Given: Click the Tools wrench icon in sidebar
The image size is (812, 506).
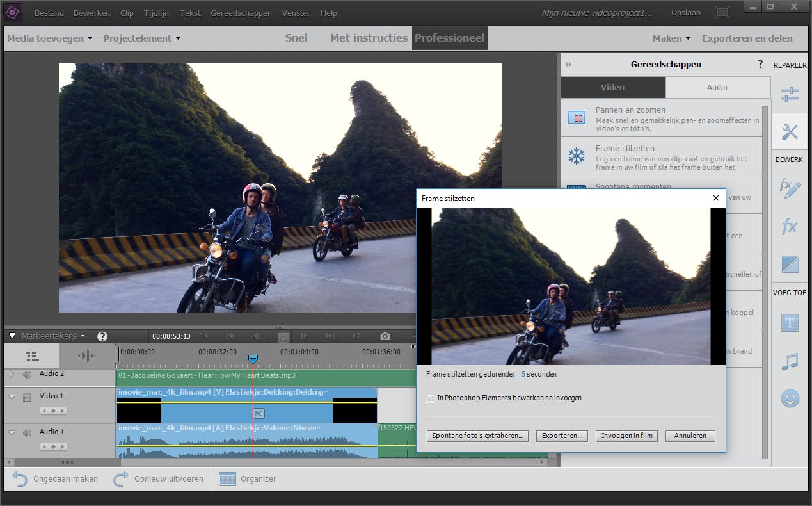Looking at the screenshot, I should tap(790, 132).
